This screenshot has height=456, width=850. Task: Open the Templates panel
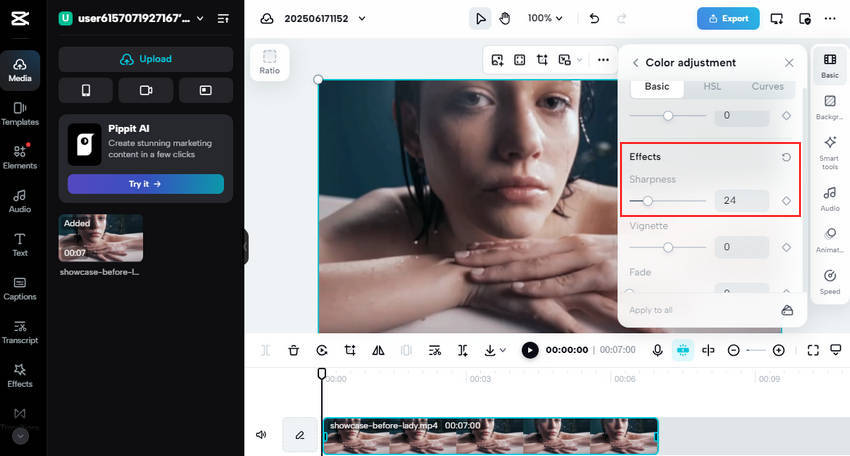(x=20, y=114)
